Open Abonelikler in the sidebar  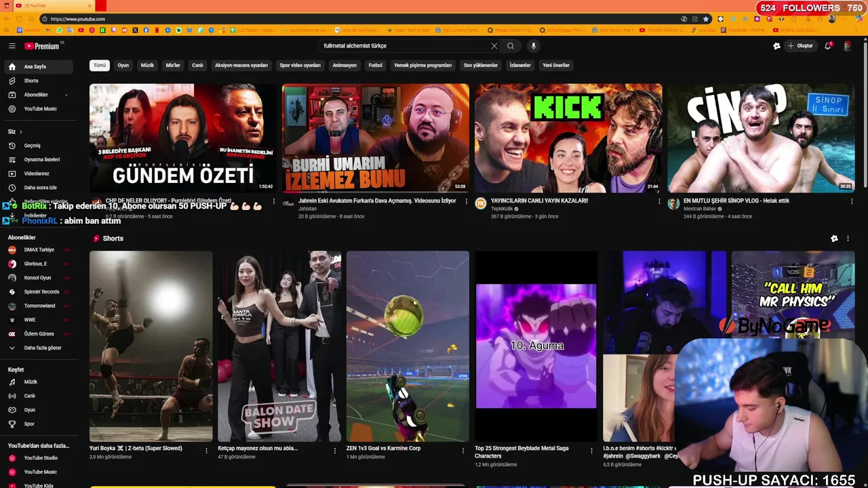(x=39, y=95)
